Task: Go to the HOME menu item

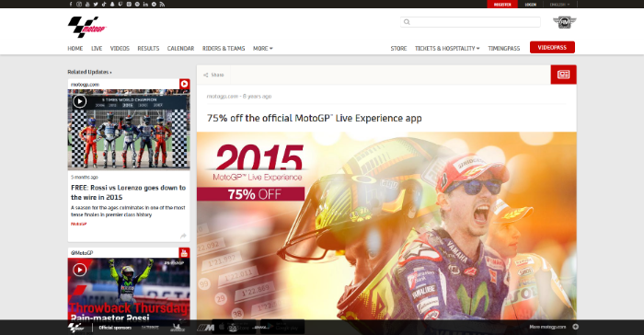Action: (x=75, y=49)
